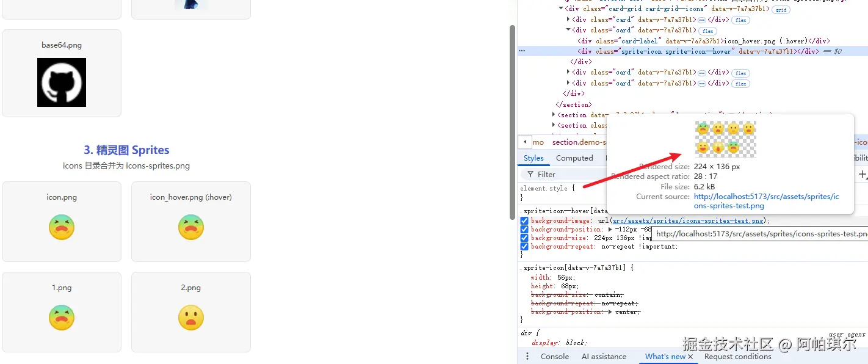Click the '2.png' card label
The height and width of the screenshot is (364, 868).
[x=191, y=288]
